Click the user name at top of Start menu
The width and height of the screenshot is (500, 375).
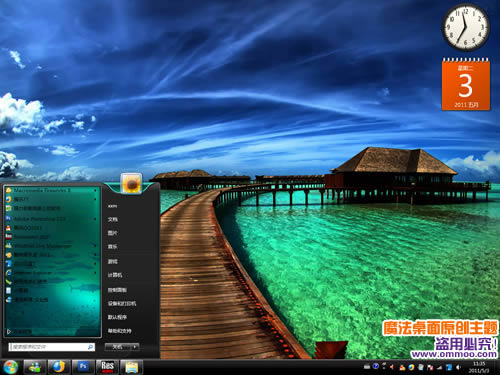click(x=112, y=206)
